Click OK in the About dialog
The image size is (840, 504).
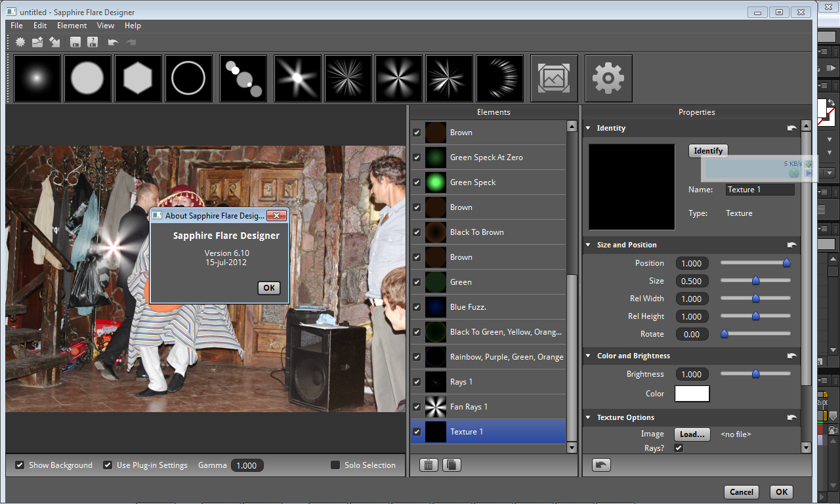269,288
